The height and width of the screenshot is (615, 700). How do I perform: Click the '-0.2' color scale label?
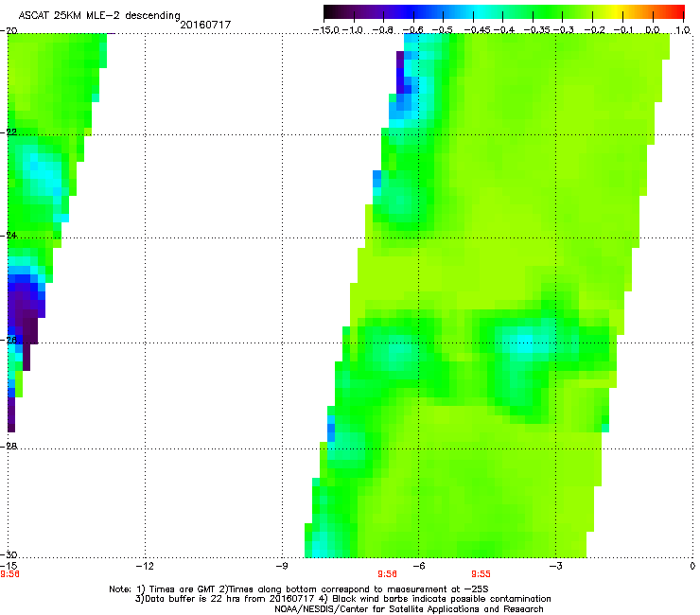click(x=594, y=30)
